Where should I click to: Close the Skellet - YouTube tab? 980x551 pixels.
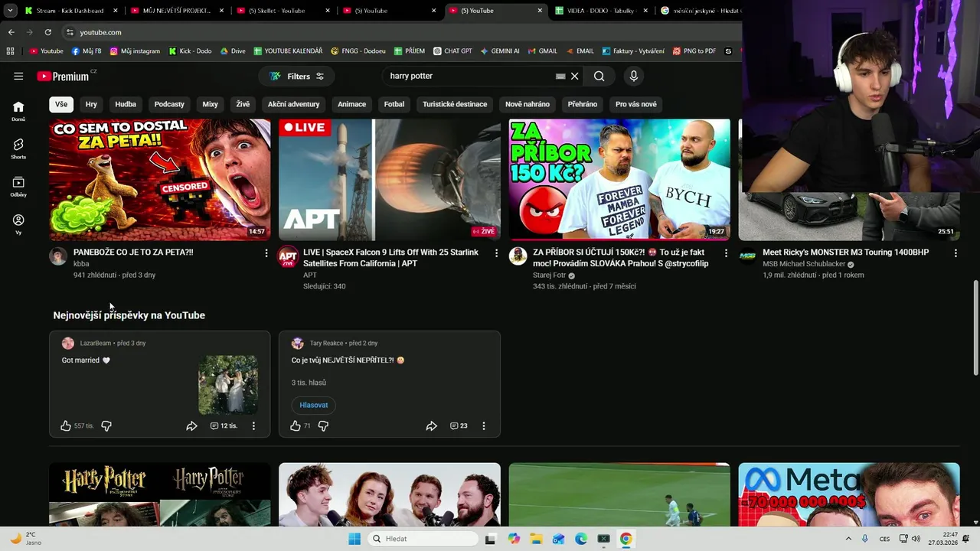coord(328,11)
